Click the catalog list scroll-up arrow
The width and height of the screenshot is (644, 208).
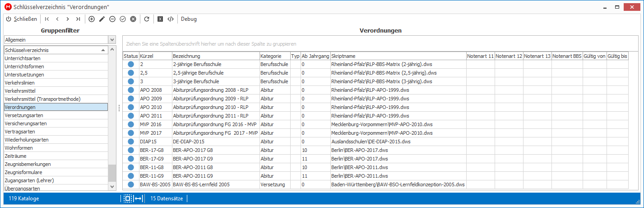(112, 50)
